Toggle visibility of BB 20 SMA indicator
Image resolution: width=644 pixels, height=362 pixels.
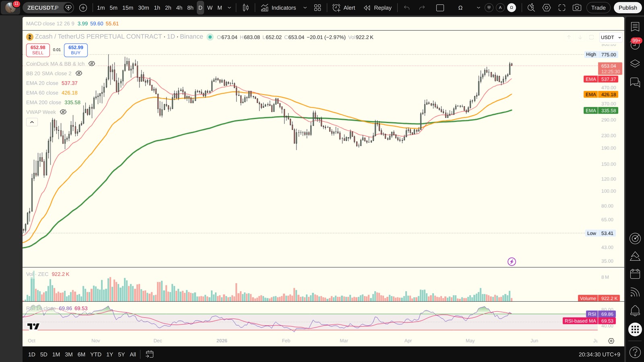click(79, 73)
